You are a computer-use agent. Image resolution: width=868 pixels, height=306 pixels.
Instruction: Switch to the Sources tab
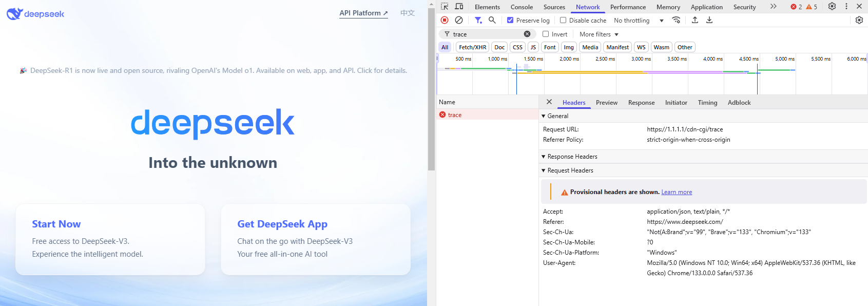[554, 7]
